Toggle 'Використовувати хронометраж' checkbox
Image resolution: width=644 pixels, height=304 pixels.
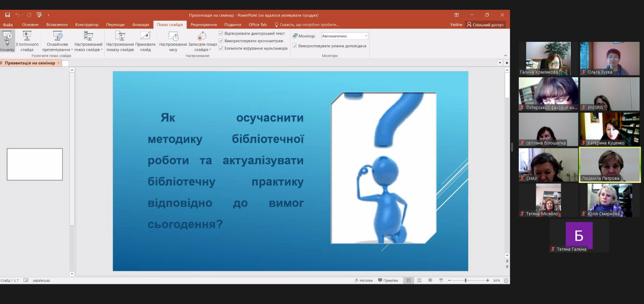(221, 41)
